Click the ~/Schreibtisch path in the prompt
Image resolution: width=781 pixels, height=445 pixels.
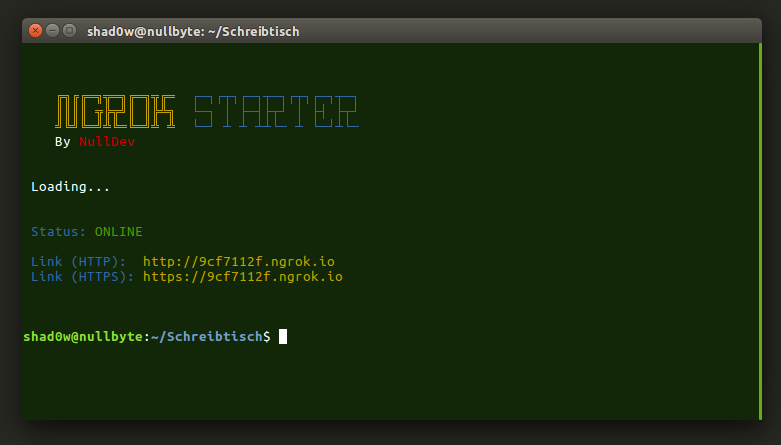(206, 336)
